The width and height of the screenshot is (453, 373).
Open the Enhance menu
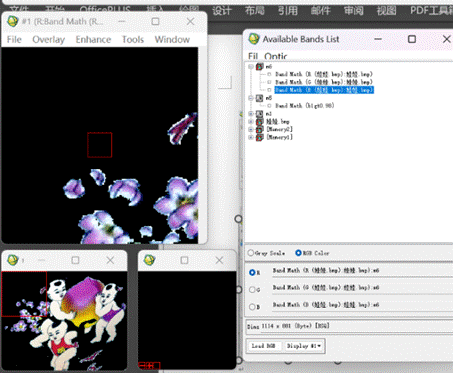(93, 40)
